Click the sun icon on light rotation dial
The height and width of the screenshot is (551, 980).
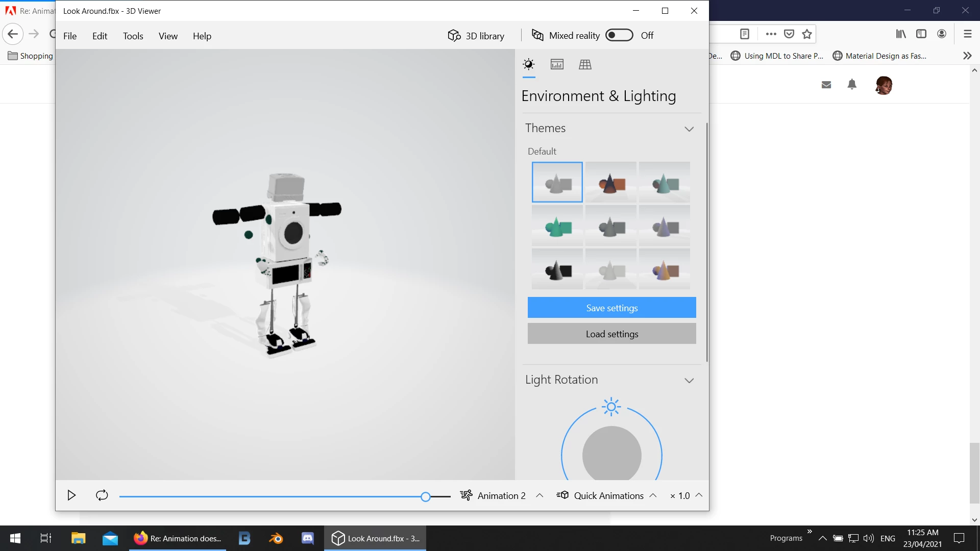point(611,407)
